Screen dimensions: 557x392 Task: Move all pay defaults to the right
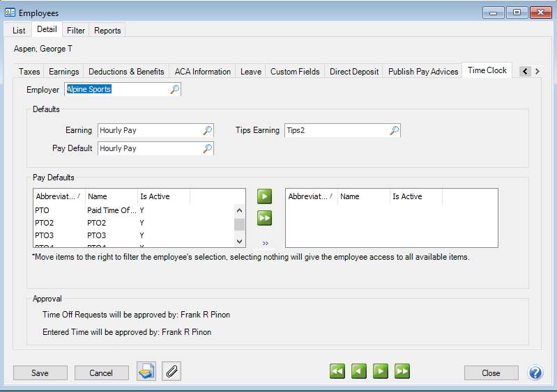click(x=264, y=218)
